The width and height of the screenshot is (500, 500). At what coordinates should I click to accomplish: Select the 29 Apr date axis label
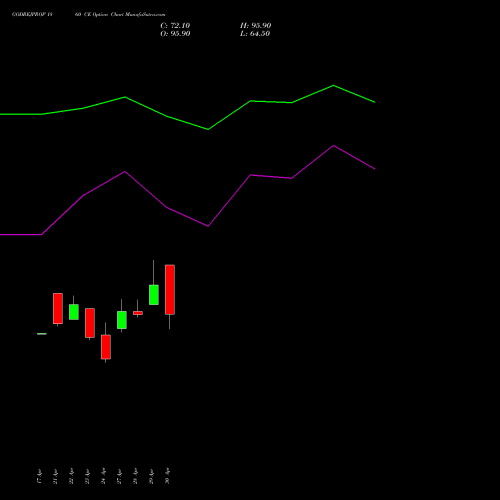[x=151, y=476]
